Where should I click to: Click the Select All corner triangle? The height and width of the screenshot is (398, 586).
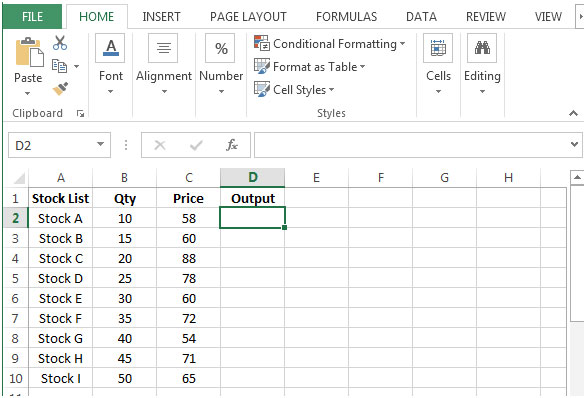pos(19,178)
